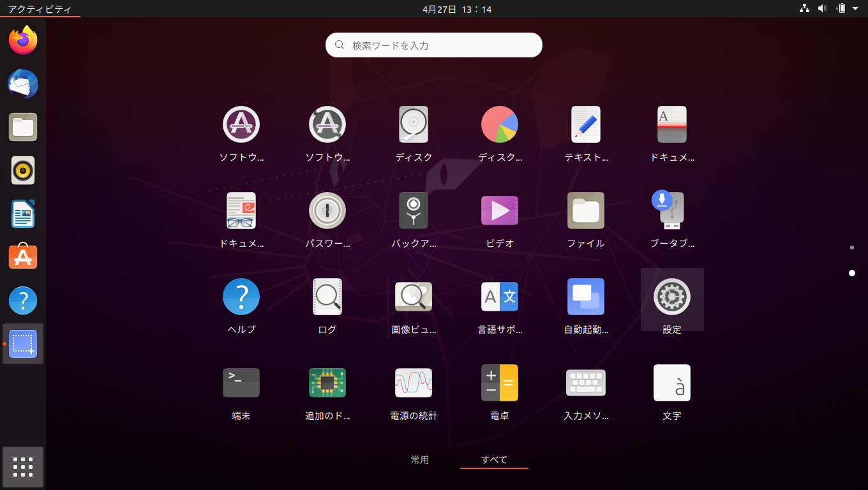Open the 文字 characters app
The image size is (868, 490).
(x=672, y=383)
